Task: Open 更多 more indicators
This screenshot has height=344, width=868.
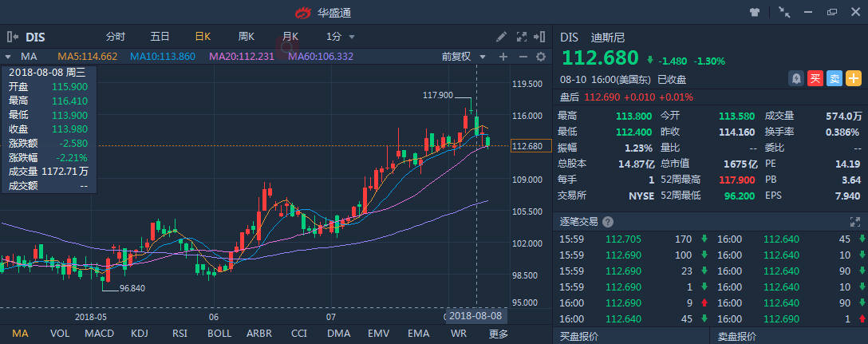Action: [498, 334]
